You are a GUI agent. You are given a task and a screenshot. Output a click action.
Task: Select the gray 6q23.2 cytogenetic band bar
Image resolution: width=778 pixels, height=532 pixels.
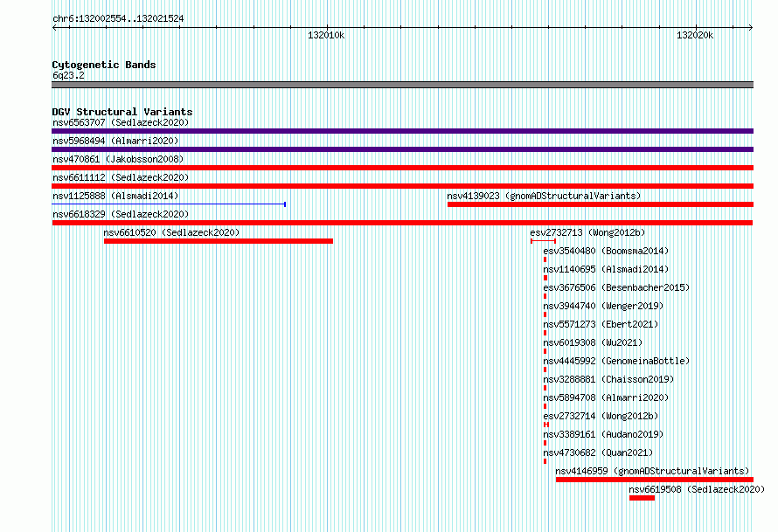click(x=402, y=85)
